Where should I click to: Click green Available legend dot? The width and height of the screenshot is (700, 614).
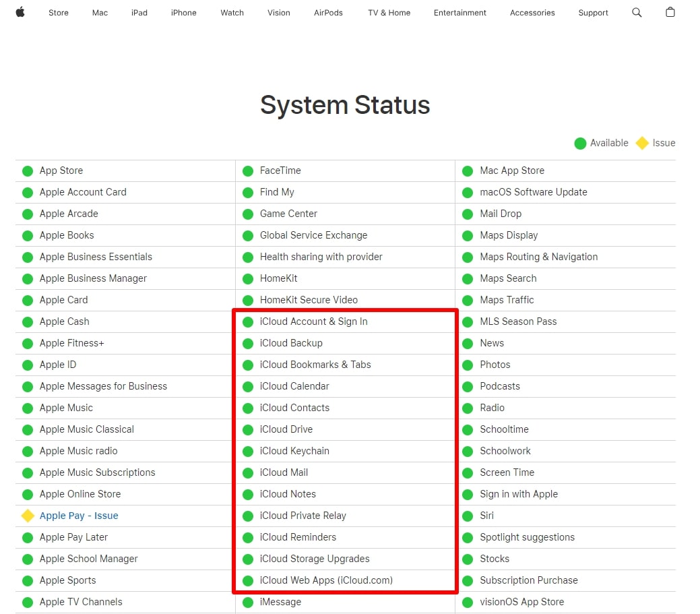580,143
